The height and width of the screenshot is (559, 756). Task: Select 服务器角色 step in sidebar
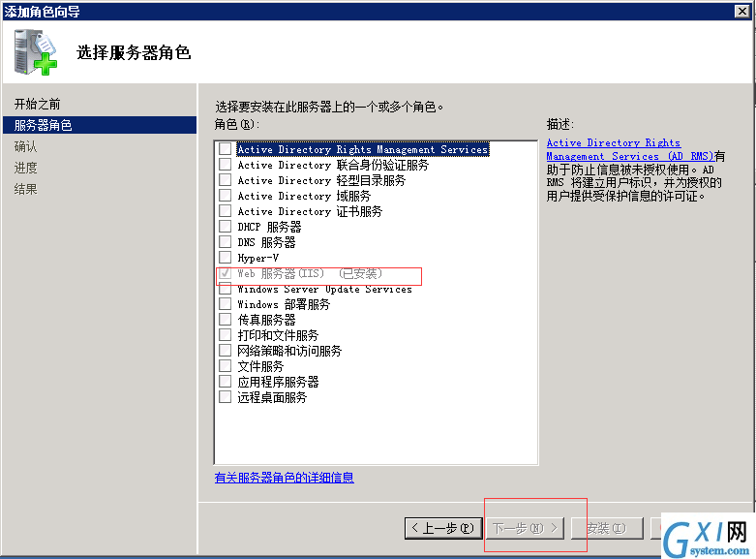(x=100, y=125)
